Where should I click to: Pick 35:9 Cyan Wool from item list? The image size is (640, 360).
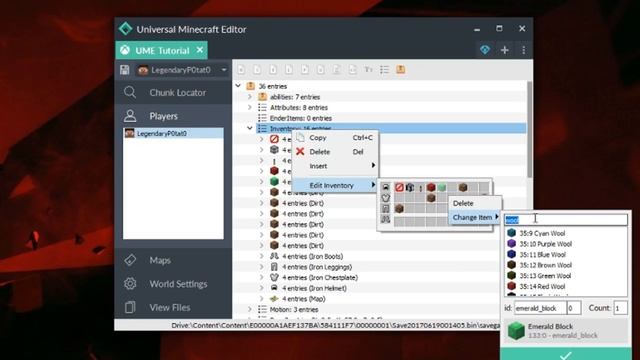566,233
